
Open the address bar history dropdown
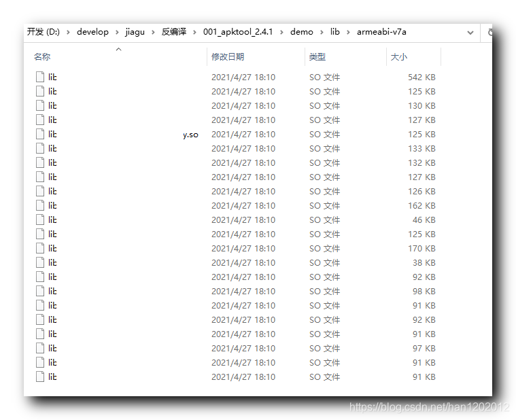[470, 33]
